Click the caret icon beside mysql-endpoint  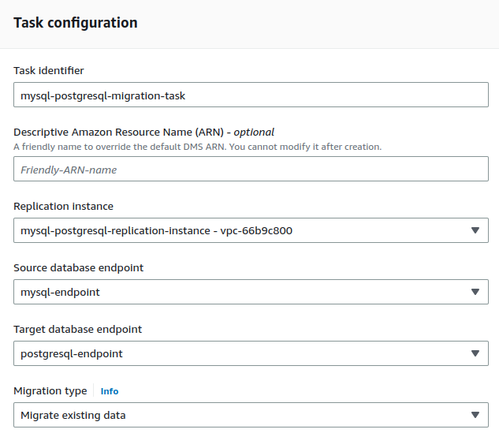(x=475, y=292)
